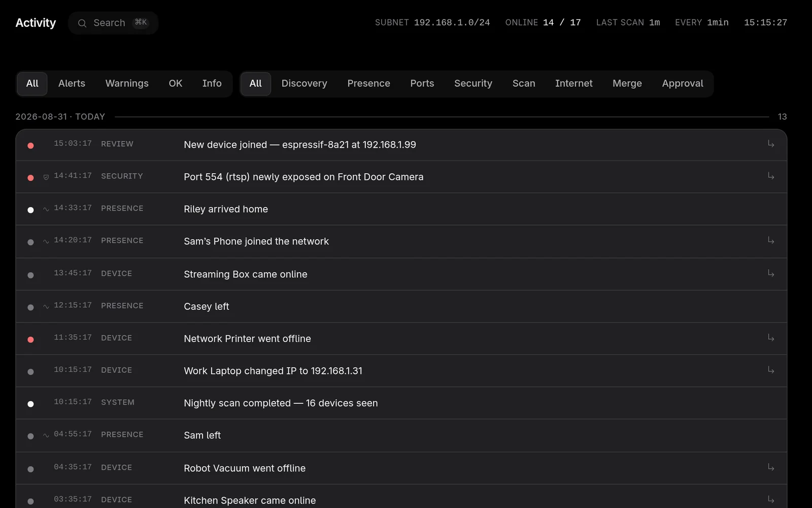Image resolution: width=812 pixels, height=508 pixels.
Task: Click the New device joined espressif-8a21 message
Action: [300, 145]
